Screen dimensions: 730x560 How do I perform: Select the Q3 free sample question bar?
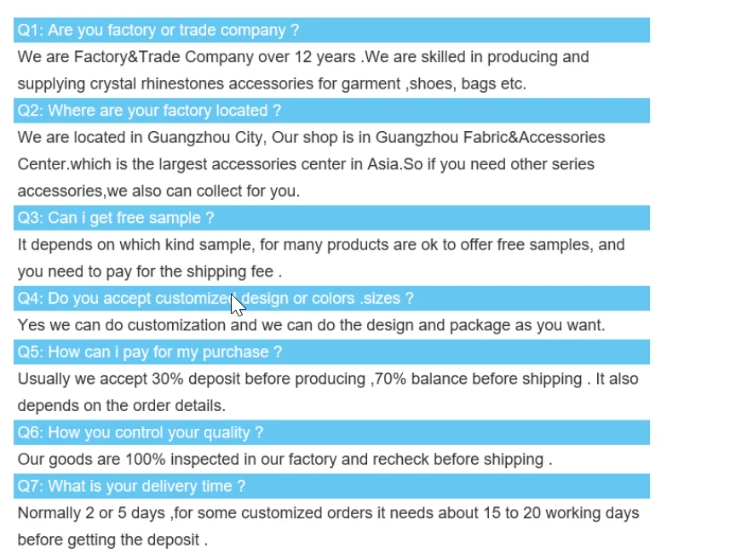tap(116, 218)
